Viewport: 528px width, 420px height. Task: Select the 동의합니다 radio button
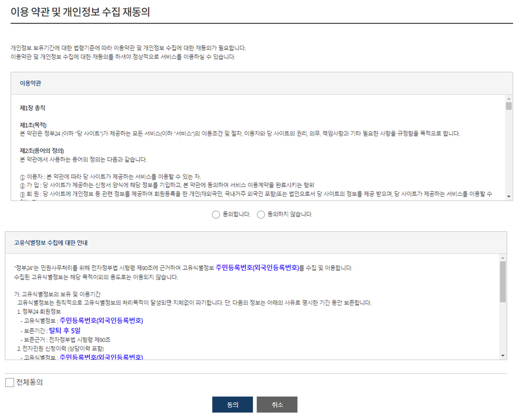click(x=216, y=215)
